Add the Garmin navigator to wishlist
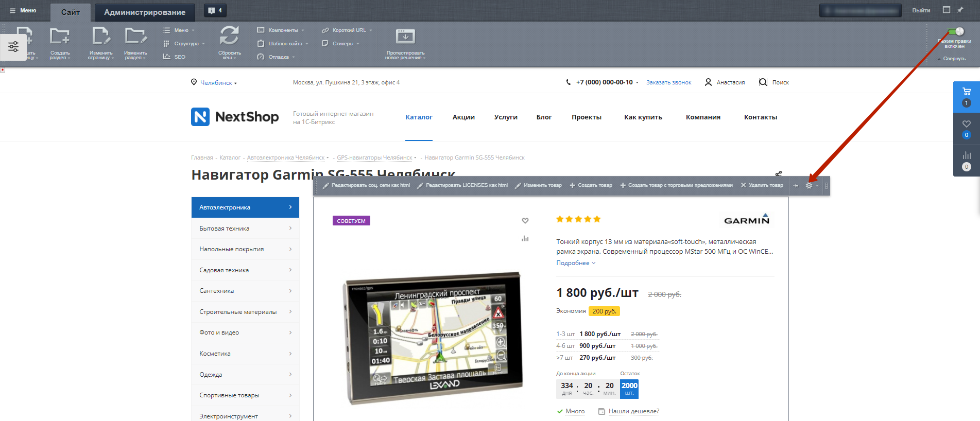The width and height of the screenshot is (980, 421). coord(525,221)
